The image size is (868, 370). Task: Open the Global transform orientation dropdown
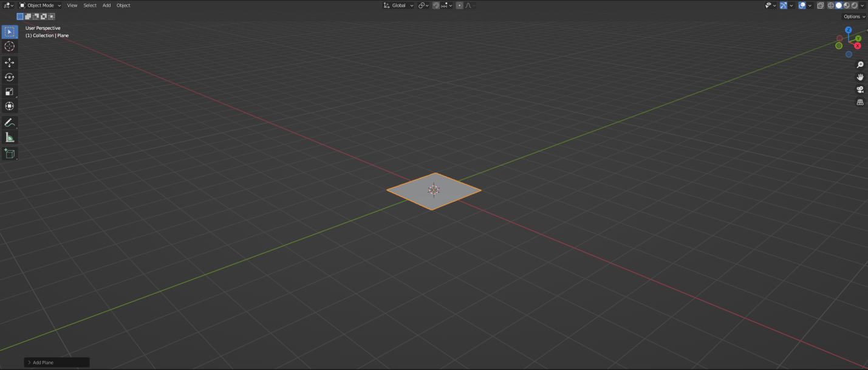pos(398,5)
